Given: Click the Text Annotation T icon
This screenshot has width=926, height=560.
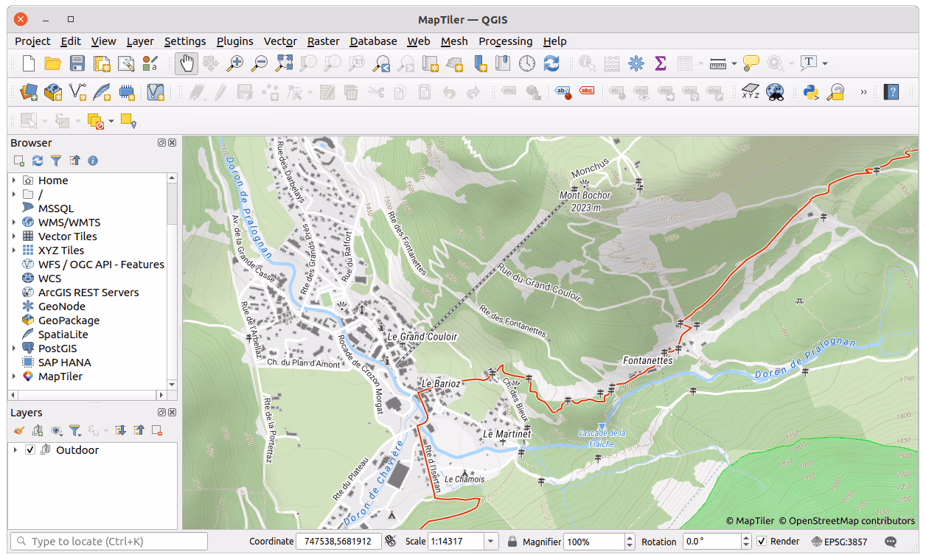Looking at the screenshot, I should pos(809,64).
